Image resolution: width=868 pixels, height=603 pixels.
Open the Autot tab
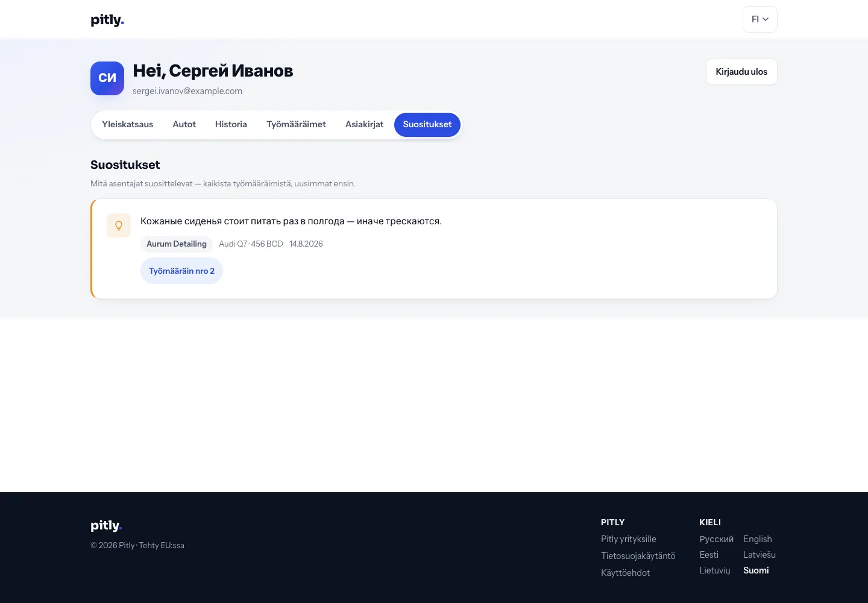pyautogui.click(x=184, y=124)
